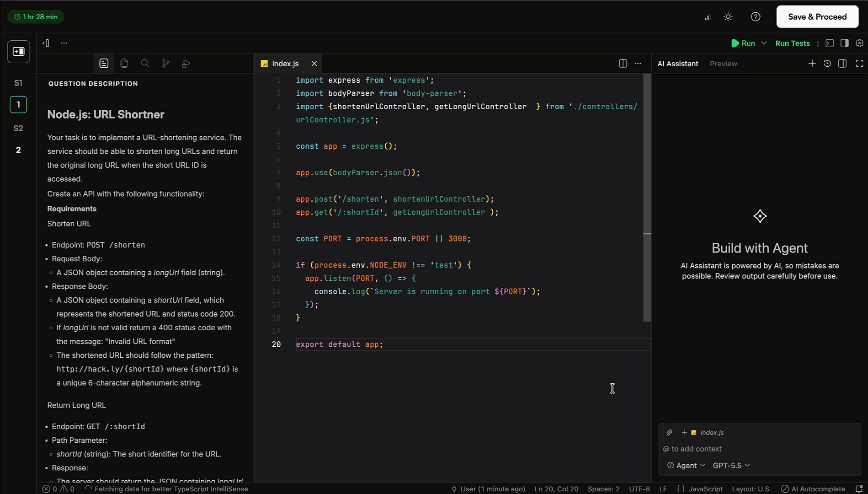868x494 pixels.
Task: Click the signal bars icon in top bar
Action: coord(708,17)
